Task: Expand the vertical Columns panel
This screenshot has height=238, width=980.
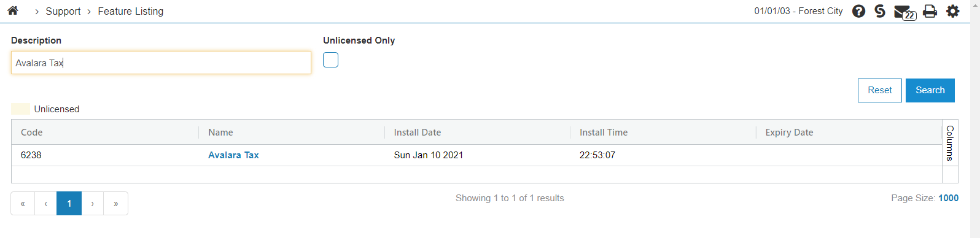Action: (950, 143)
